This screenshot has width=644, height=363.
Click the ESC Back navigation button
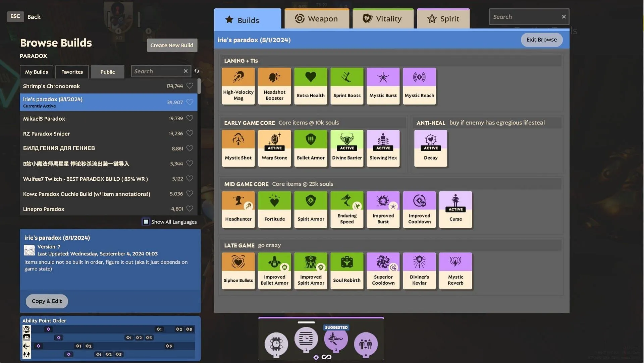[x=24, y=16]
